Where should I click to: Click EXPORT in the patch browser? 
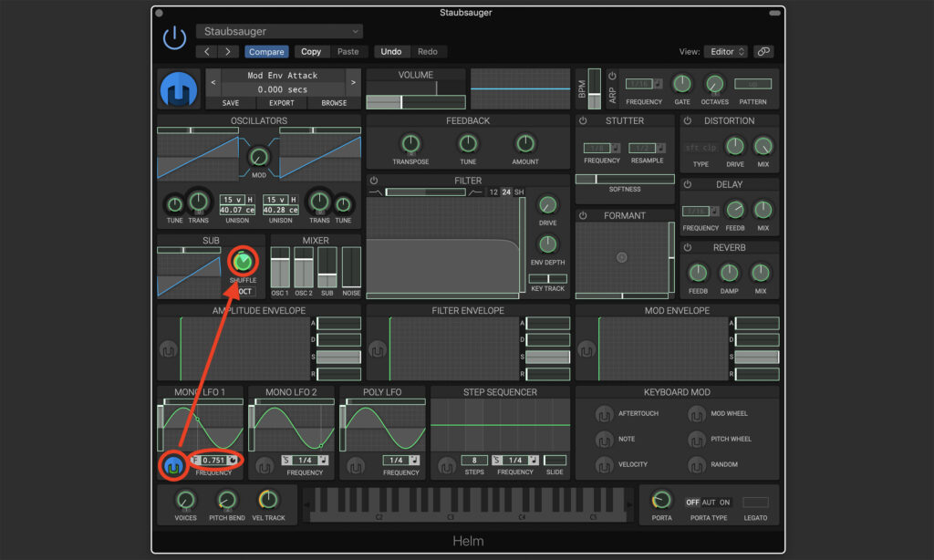282,103
